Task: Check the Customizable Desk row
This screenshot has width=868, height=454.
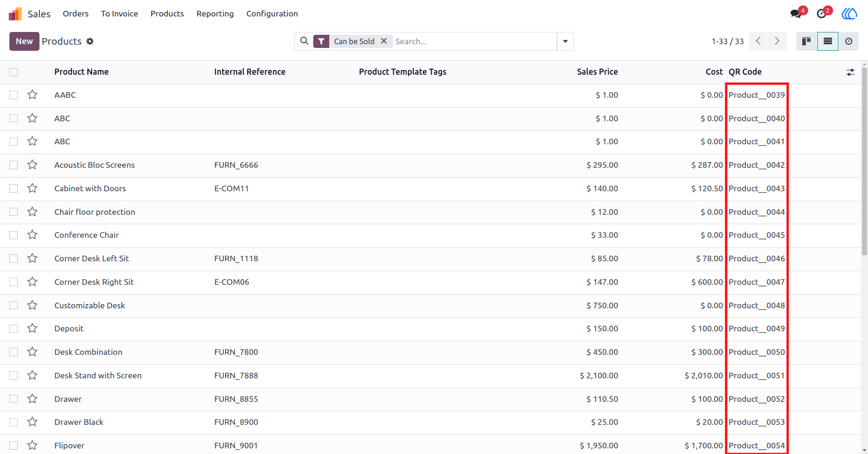Action: click(14, 305)
